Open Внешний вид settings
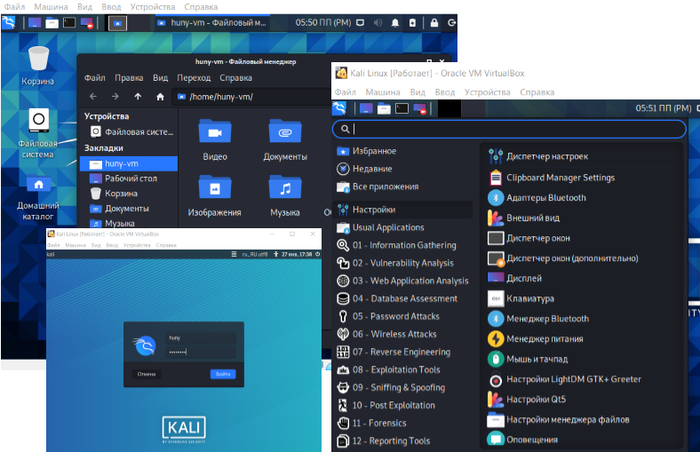The image size is (700, 452). [x=583, y=218]
